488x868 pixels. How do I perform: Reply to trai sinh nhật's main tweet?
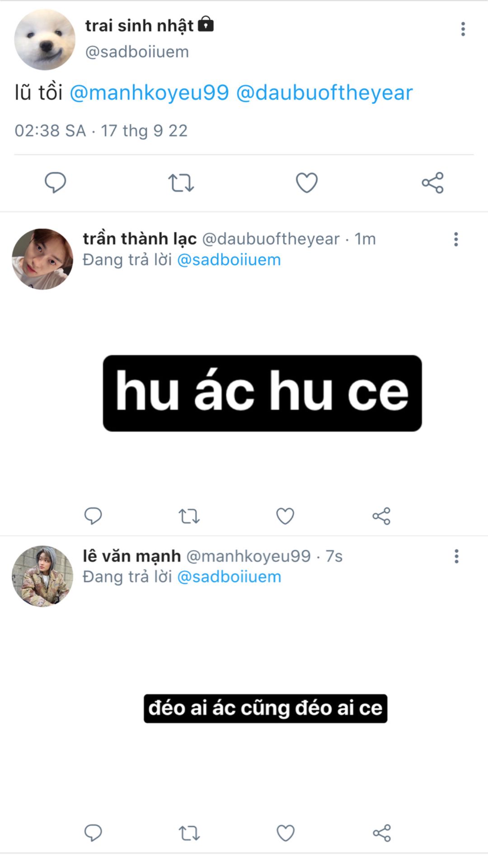point(55,183)
